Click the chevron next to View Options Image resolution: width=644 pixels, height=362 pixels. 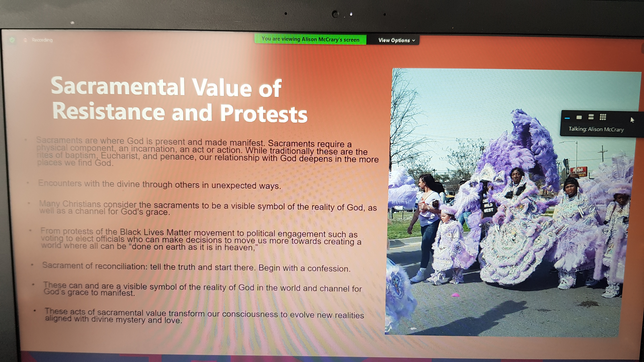tap(414, 41)
